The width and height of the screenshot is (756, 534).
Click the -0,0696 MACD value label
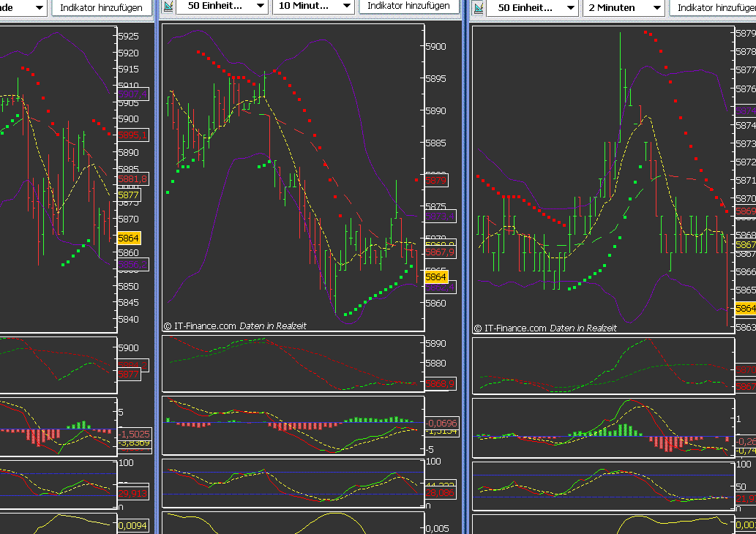coord(441,423)
